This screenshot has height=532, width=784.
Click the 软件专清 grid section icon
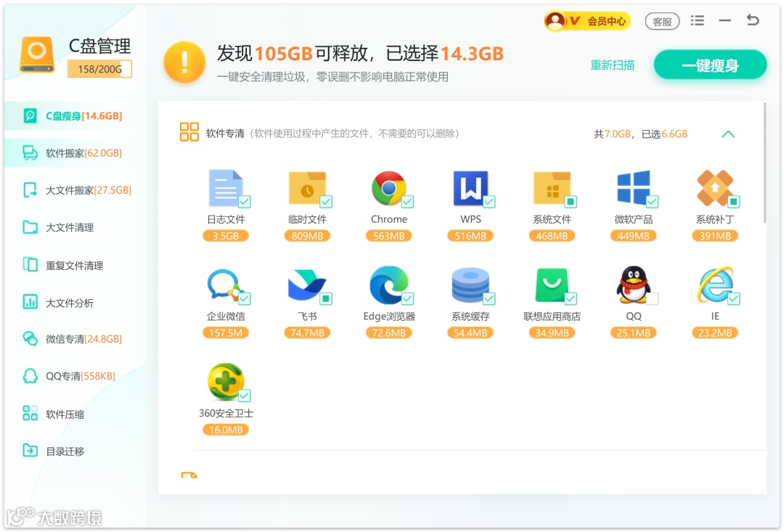189,132
